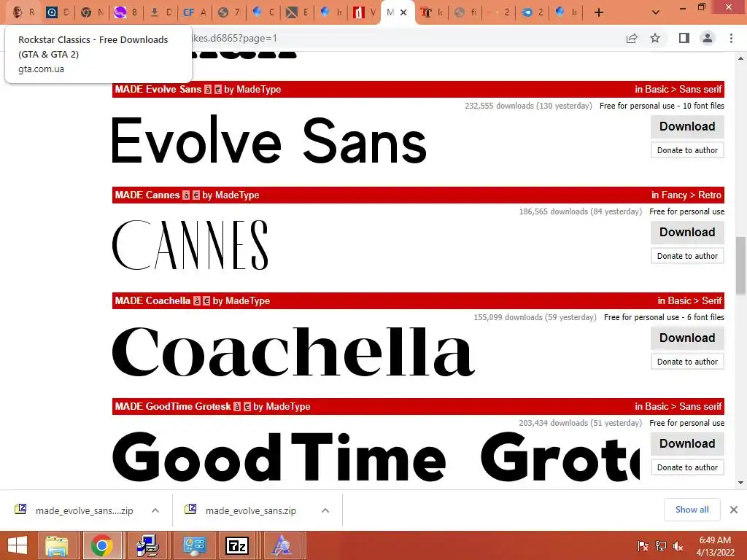Show all downloads
747x560 pixels.
pyautogui.click(x=692, y=510)
